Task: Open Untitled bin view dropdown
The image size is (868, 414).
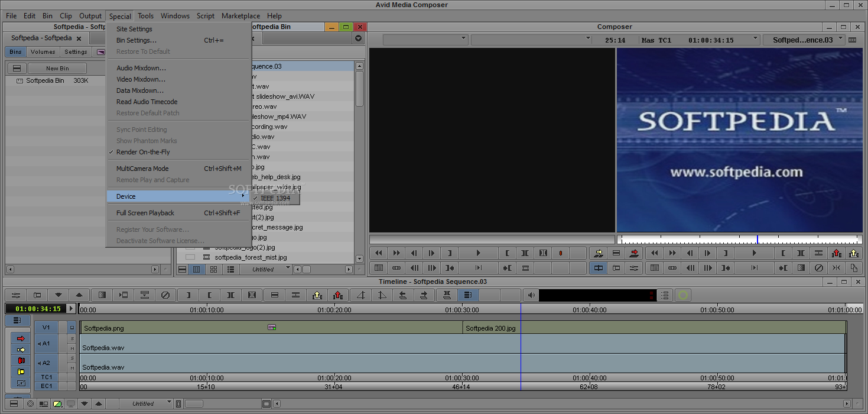Action: (x=266, y=269)
